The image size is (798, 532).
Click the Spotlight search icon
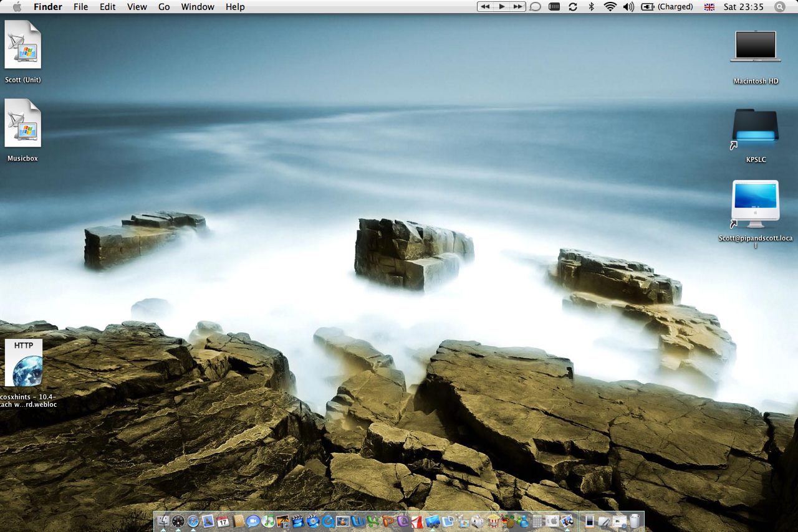click(x=779, y=7)
